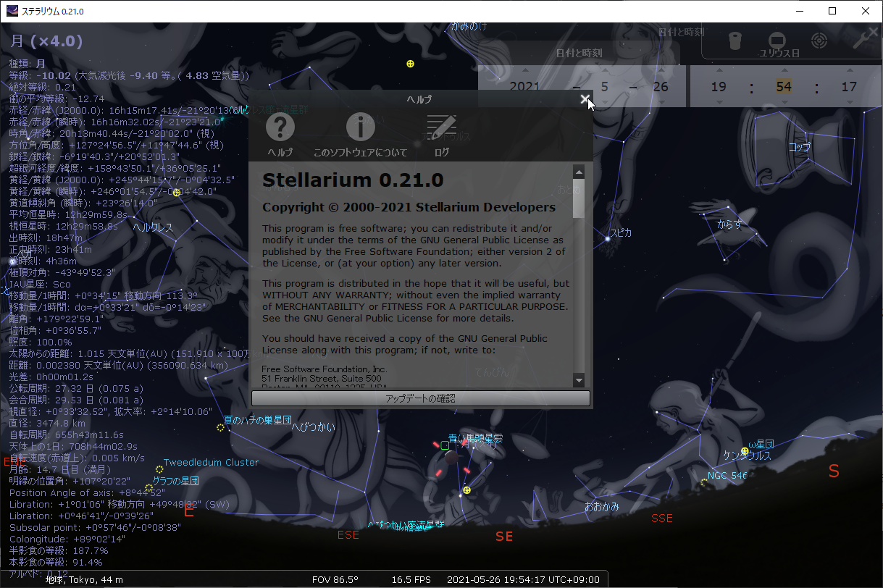Click the trash can icon above the time panel
Image resolution: width=883 pixels, height=588 pixels.
[735, 41]
